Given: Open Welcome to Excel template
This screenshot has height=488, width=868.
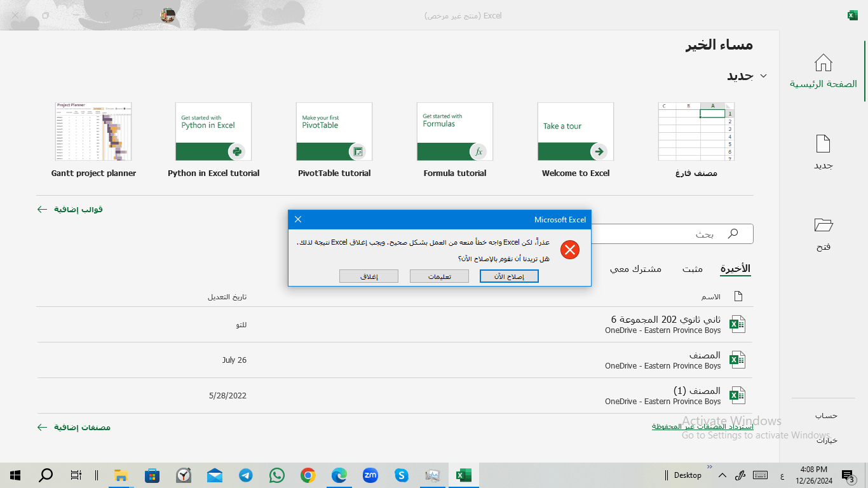Looking at the screenshot, I should (x=576, y=132).
